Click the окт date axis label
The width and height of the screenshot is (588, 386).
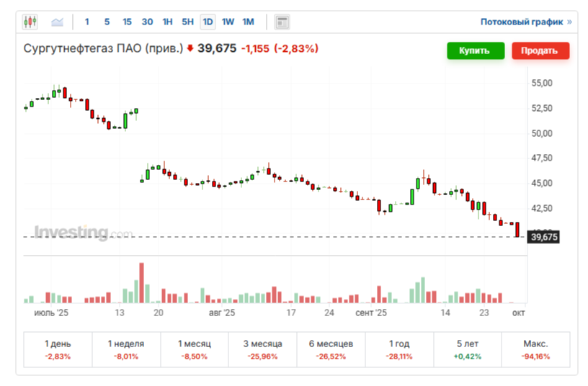(x=519, y=313)
